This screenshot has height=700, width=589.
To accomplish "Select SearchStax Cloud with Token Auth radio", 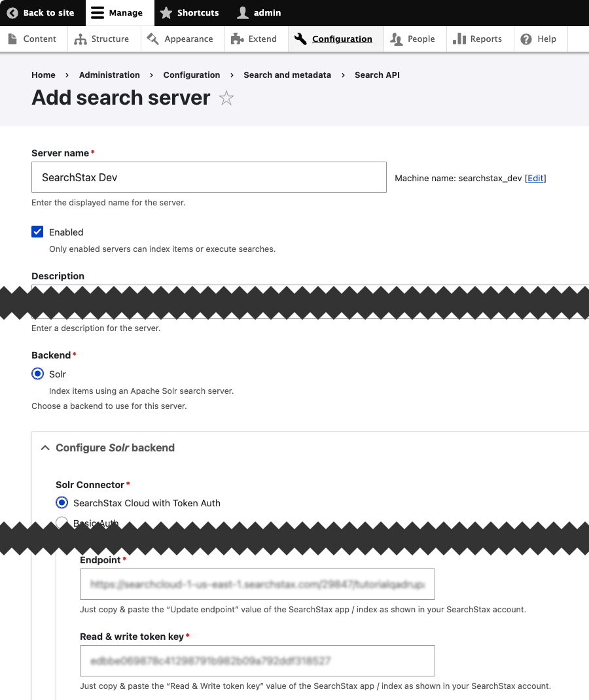I will point(62,502).
